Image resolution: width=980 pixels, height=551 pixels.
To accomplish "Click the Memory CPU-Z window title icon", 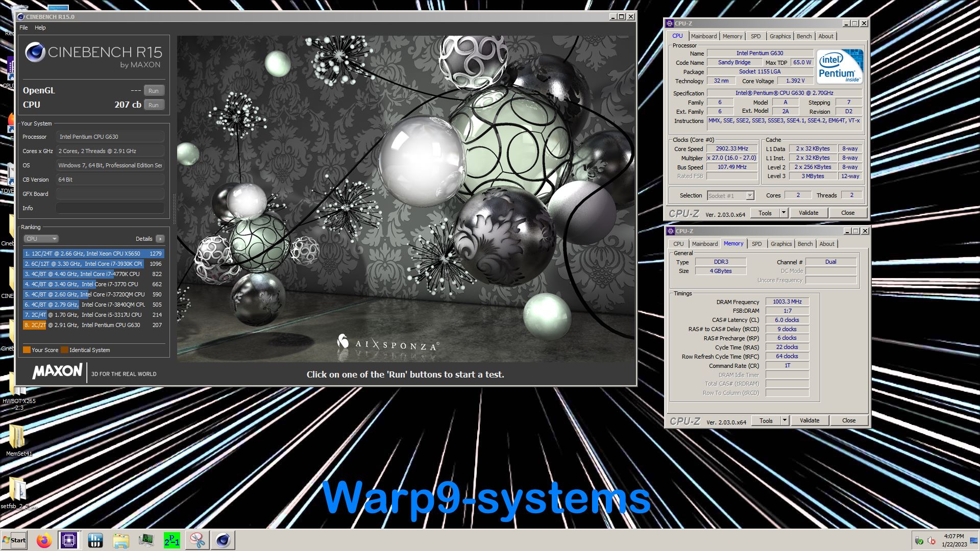I will [x=671, y=231].
